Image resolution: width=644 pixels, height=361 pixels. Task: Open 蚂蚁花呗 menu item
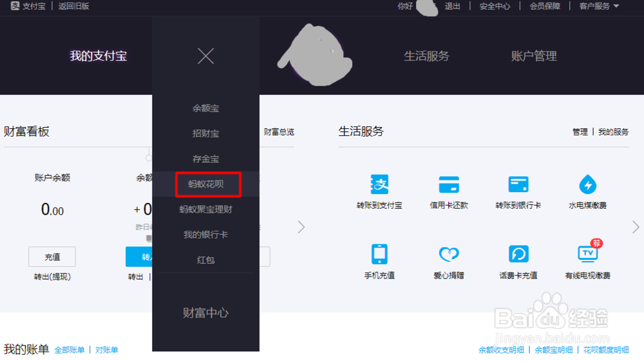[206, 184]
